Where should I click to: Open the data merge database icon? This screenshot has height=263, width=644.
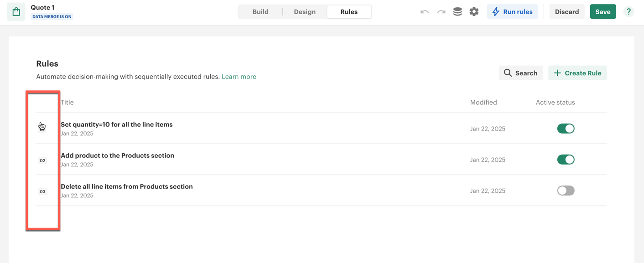[457, 12]
